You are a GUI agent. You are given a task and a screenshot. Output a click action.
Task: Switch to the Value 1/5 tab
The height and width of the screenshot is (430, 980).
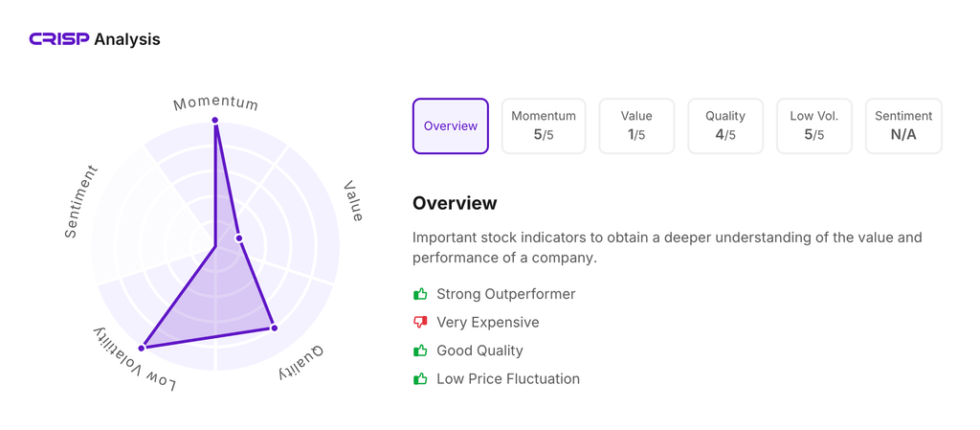[x=636, y=125]
